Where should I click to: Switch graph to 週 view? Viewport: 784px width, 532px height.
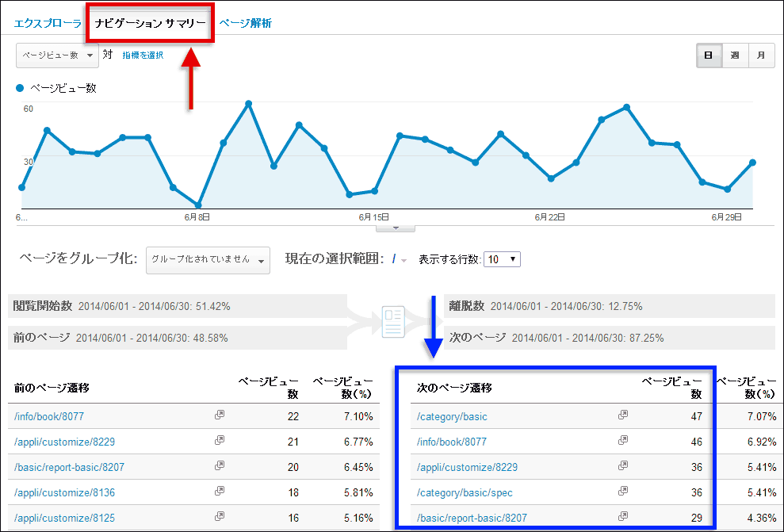(735, 55)
